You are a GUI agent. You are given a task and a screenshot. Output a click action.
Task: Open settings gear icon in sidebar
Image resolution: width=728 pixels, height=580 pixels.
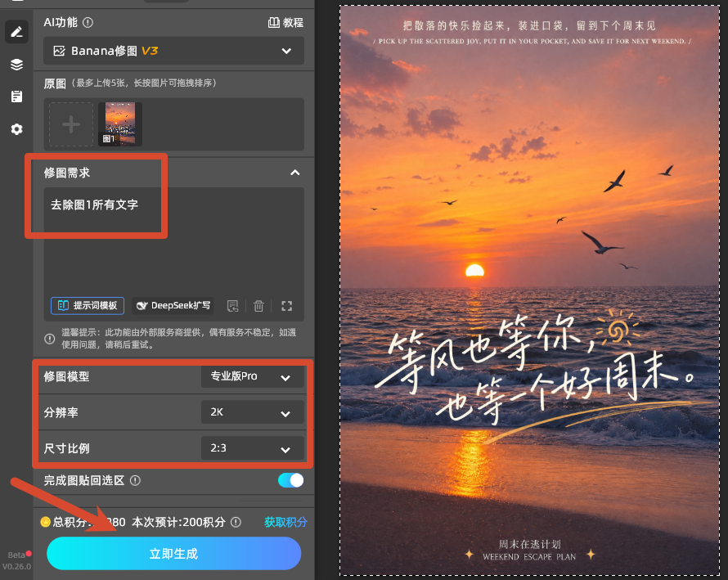(x=16, y=129)
